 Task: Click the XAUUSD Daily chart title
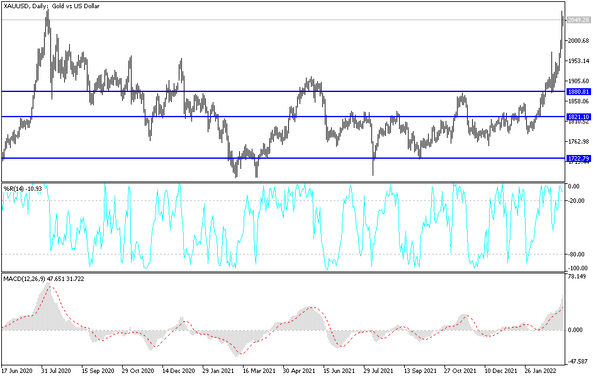[51, 6]
